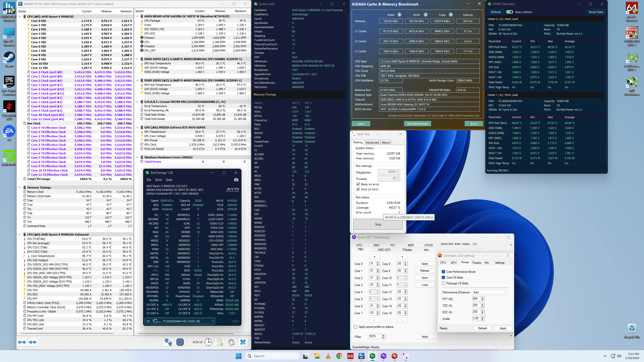
Task: Check Apply saved profile on startup
Action: [x=355, y=327]
